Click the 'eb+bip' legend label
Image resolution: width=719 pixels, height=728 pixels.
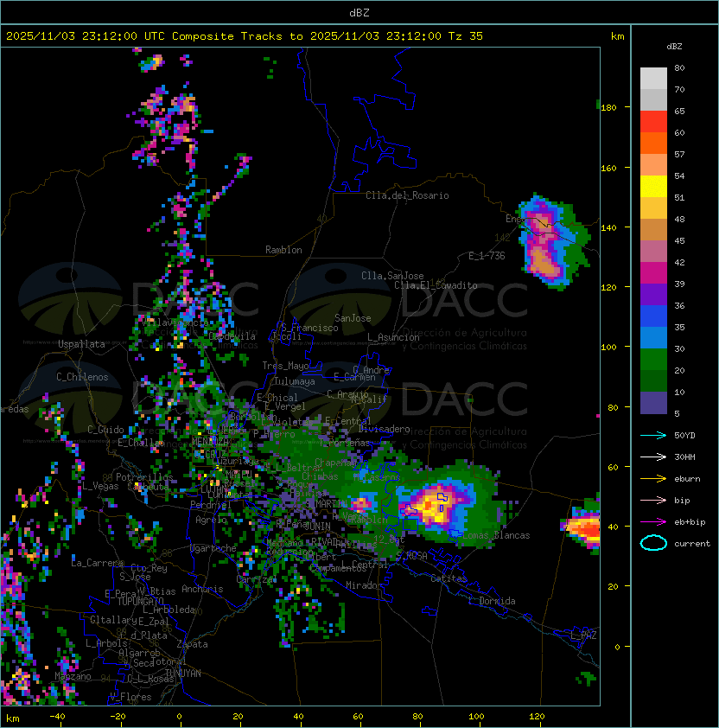690,522
